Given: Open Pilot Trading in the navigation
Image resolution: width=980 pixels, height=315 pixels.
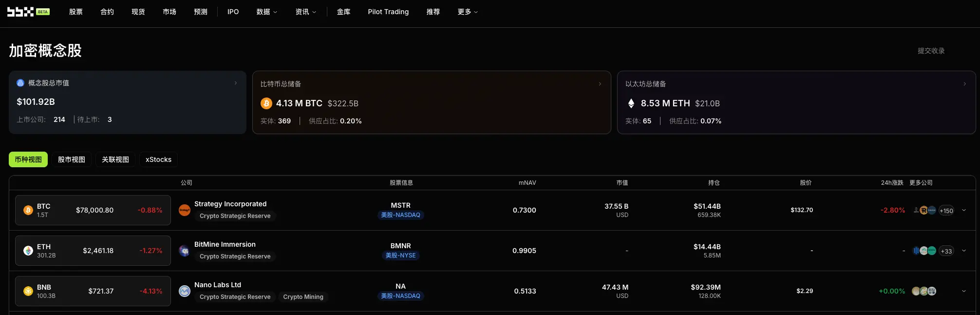Looking at the screenshot, I should [388, 12].
